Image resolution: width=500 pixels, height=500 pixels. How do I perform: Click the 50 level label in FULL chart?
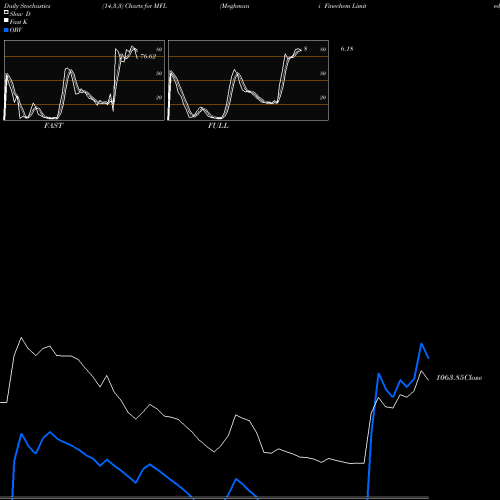(x=323, y=73)
